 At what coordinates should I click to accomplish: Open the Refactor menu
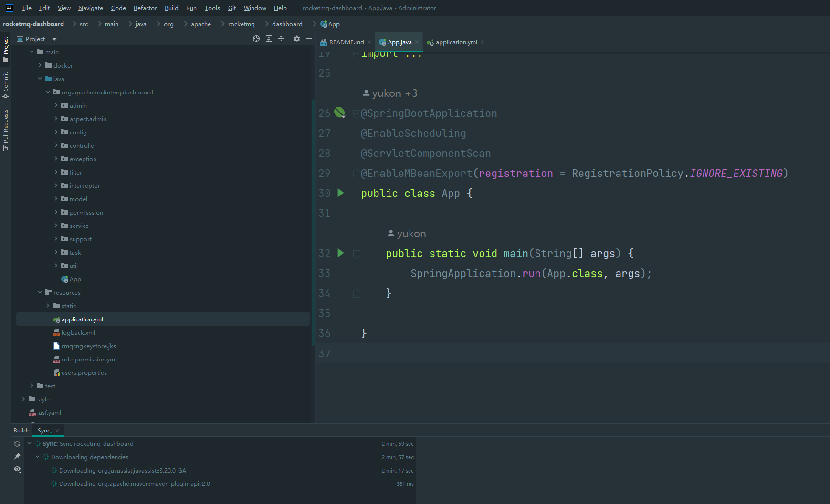145,8
